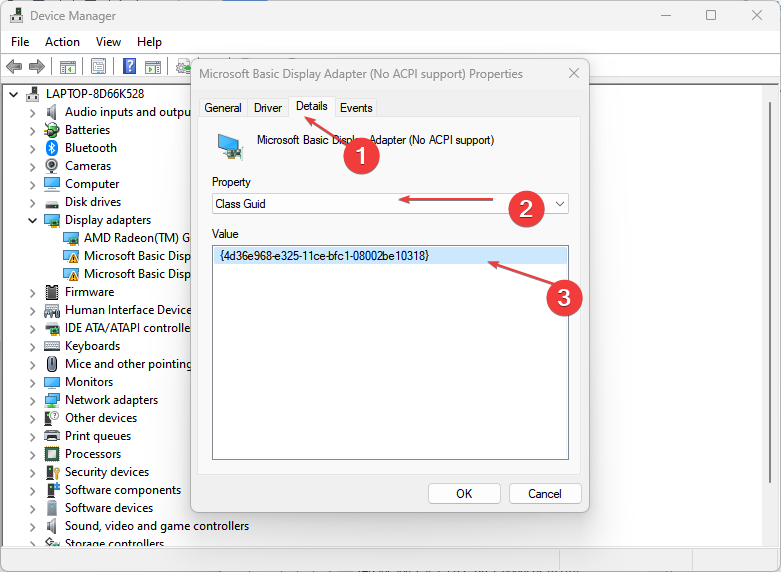Collapse the Display adapters category

point(32,220)
